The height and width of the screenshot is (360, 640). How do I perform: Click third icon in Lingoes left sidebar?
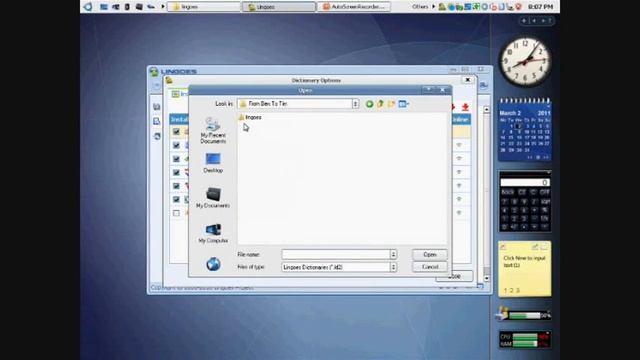click(x=157, y=136)
